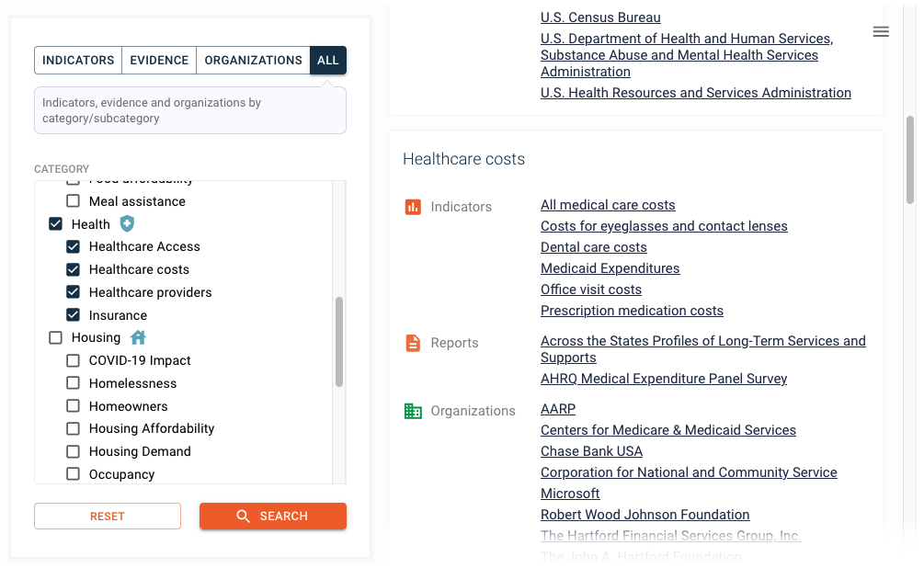This screenshot has height=568, width=924.
Task: Open The Hartford Financial Services Group link
Action: 671,536
